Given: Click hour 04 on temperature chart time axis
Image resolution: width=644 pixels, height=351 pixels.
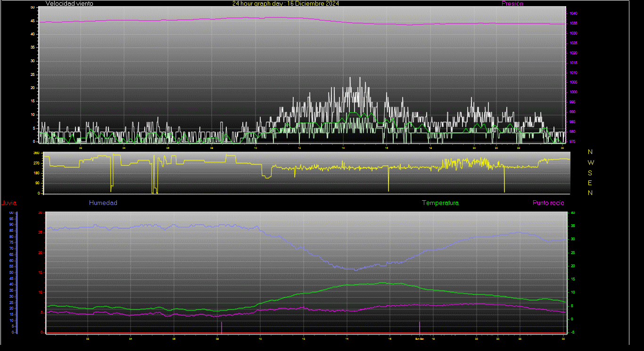Looking at the screenshot, I should (x=131, y=339).
